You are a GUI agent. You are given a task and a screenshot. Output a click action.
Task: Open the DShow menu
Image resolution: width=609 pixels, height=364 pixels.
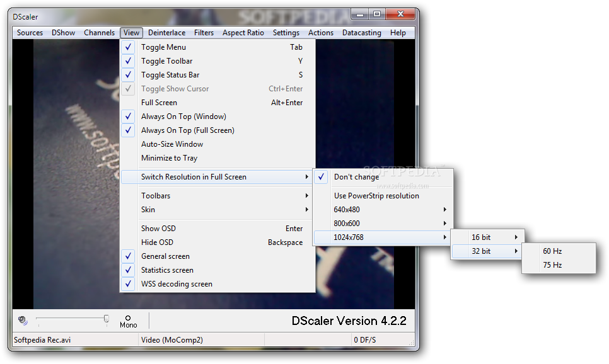63,33
